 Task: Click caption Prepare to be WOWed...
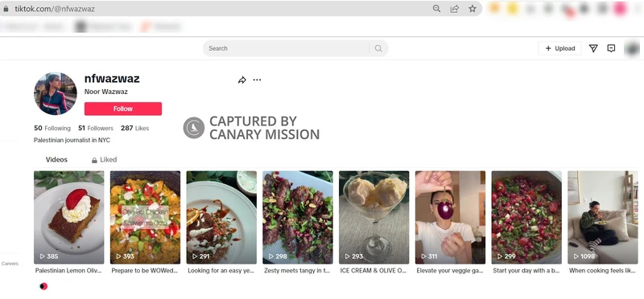tap(145, 271)
